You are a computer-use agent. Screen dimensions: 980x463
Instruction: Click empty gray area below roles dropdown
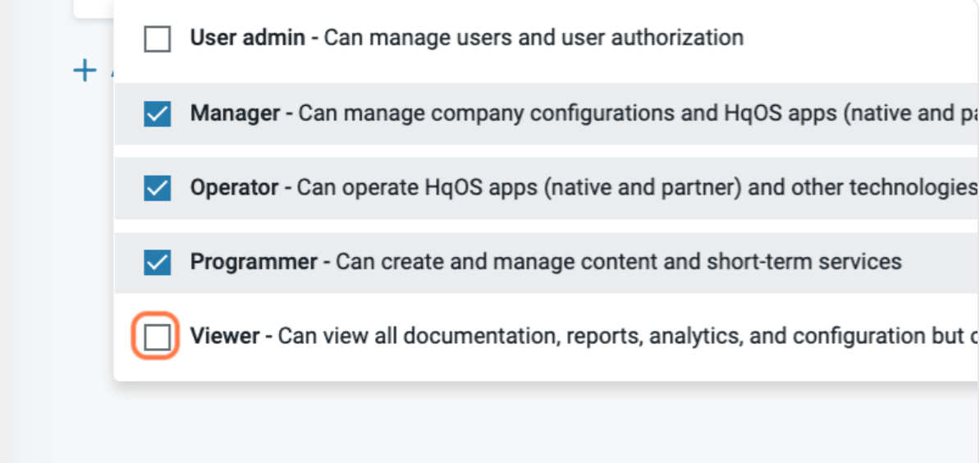pyautogui.click(x=492, y=423)
